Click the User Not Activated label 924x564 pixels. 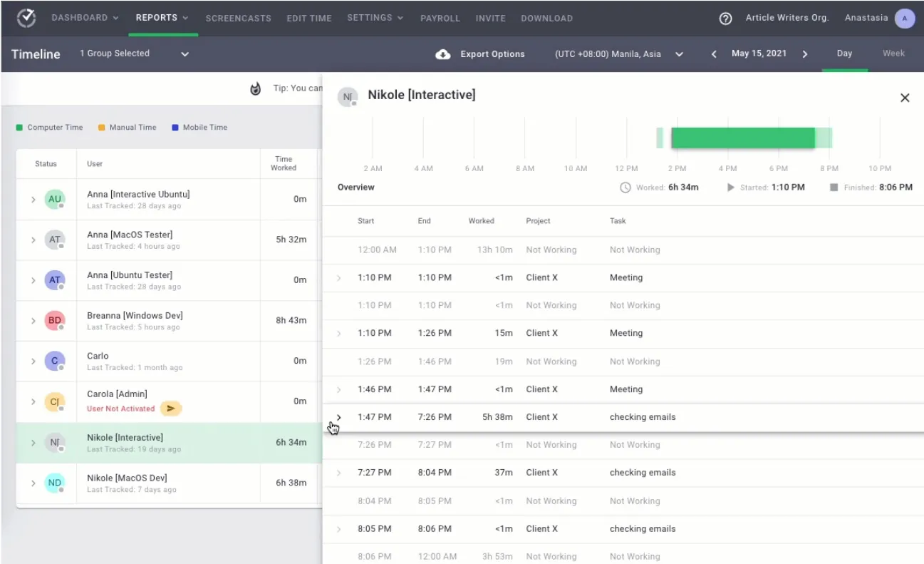pos(120,409)
